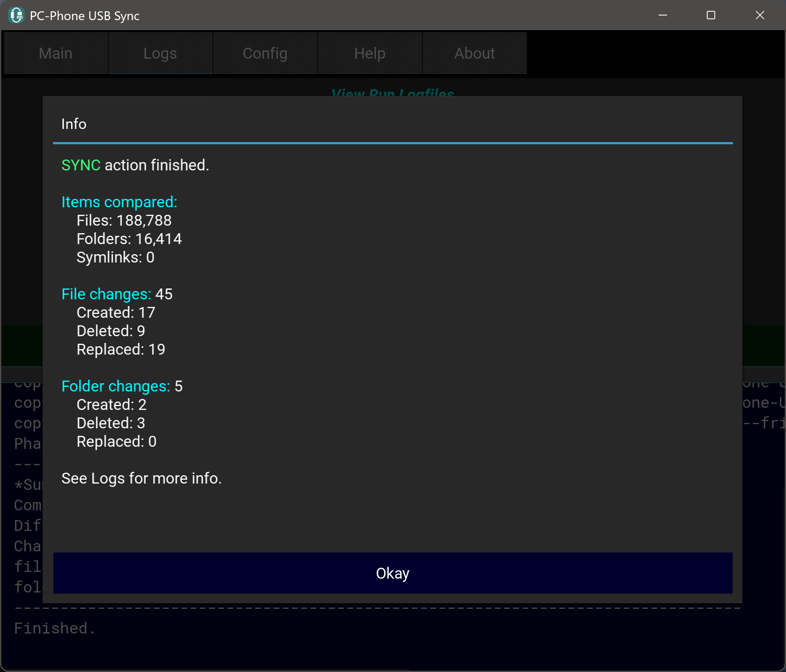Click the Finished. line in the log output
786x672 pixels.
[x=54, y=628]
